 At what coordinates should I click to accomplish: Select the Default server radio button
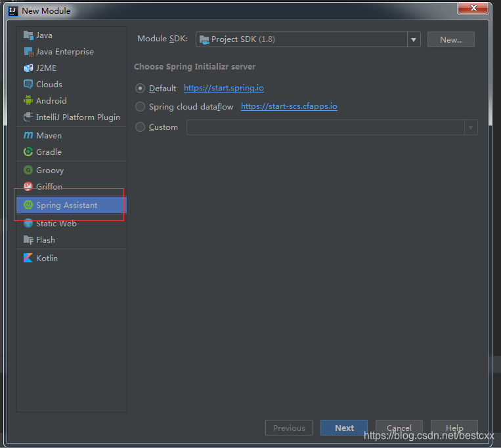tap(140, 89)
